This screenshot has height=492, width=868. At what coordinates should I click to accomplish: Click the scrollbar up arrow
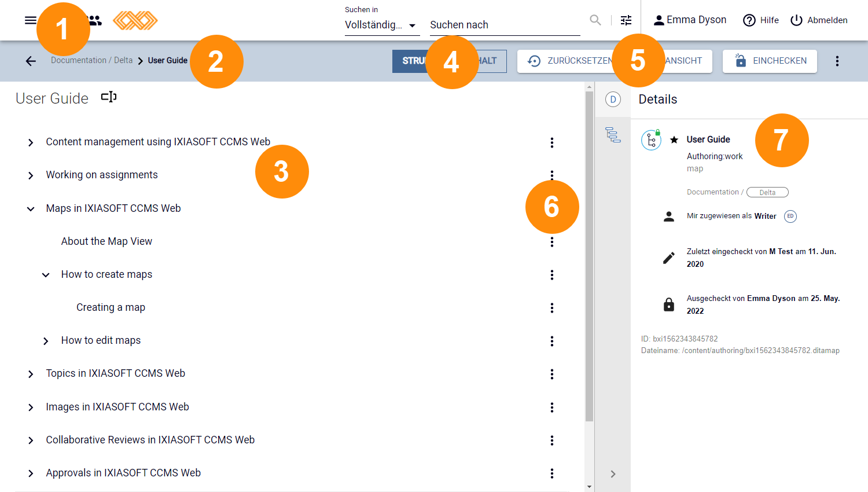[x=589, y=87]
